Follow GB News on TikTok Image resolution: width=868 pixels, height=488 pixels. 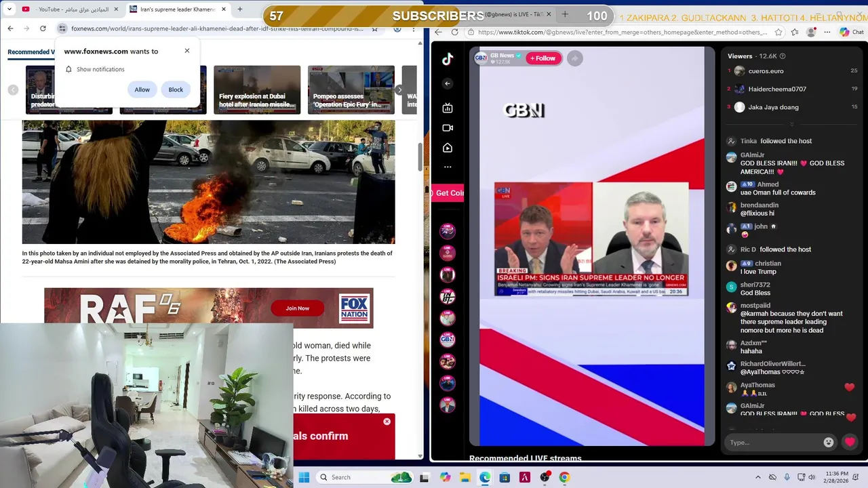542,58
